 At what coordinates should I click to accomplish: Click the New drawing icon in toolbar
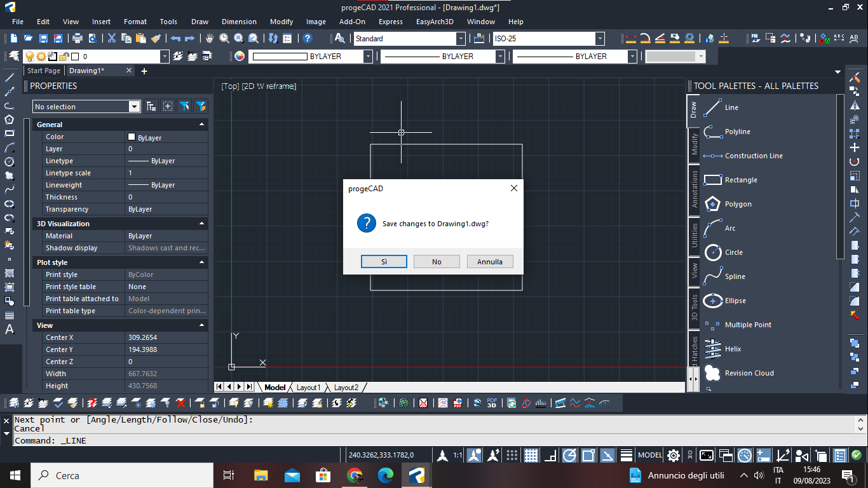[x=13, y=39]
